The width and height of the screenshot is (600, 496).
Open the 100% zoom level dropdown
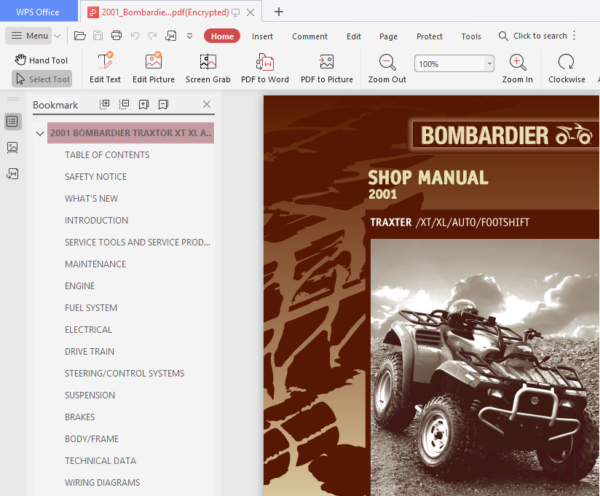[x=489, y=64]
